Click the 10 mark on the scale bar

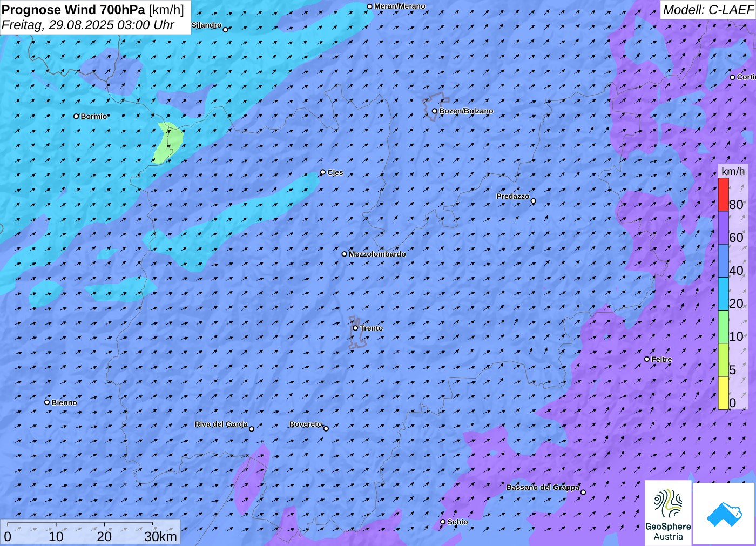coord(56,536)
